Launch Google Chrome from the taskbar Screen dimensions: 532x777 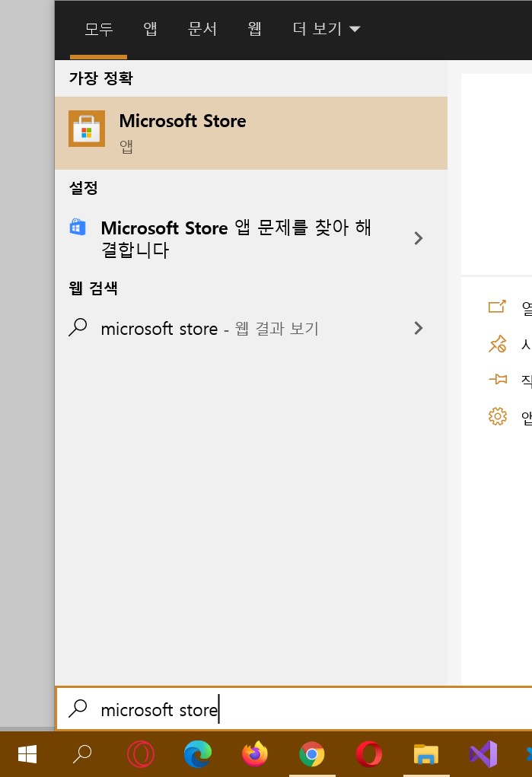point(312,754)
